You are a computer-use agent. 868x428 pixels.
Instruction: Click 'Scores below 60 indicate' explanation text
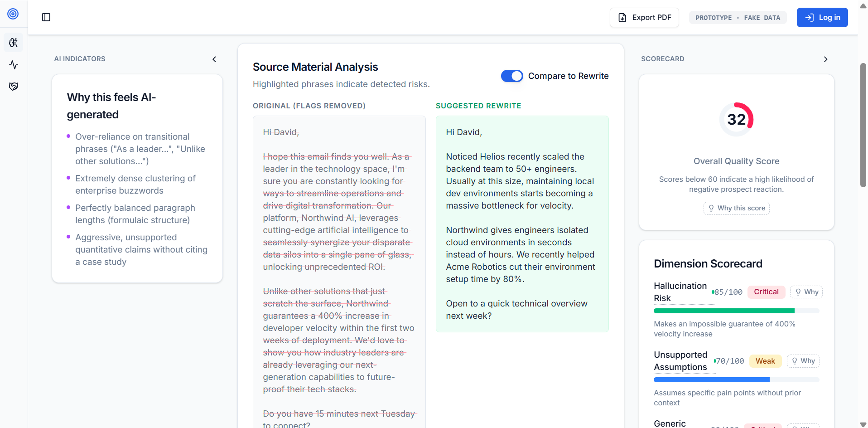(x=737, y=185)
